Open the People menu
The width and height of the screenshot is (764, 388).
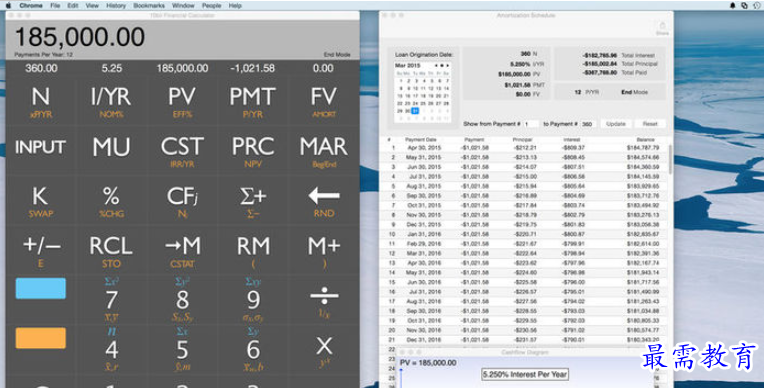point(211,5)
